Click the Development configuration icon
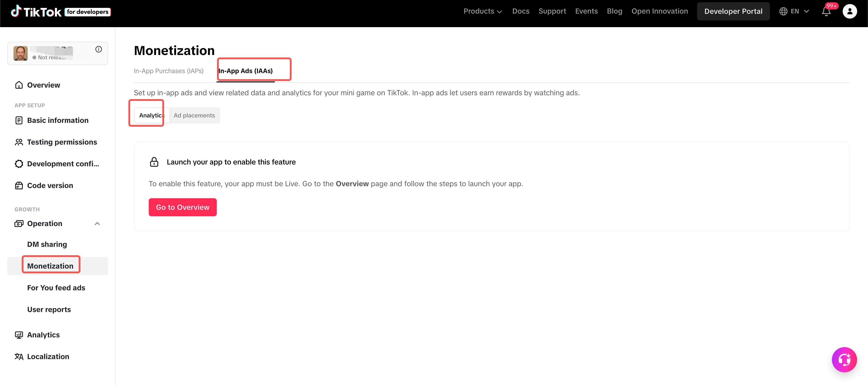Viewport: 868px width, 386px height. pyautogui.click(x=19, y=164)
